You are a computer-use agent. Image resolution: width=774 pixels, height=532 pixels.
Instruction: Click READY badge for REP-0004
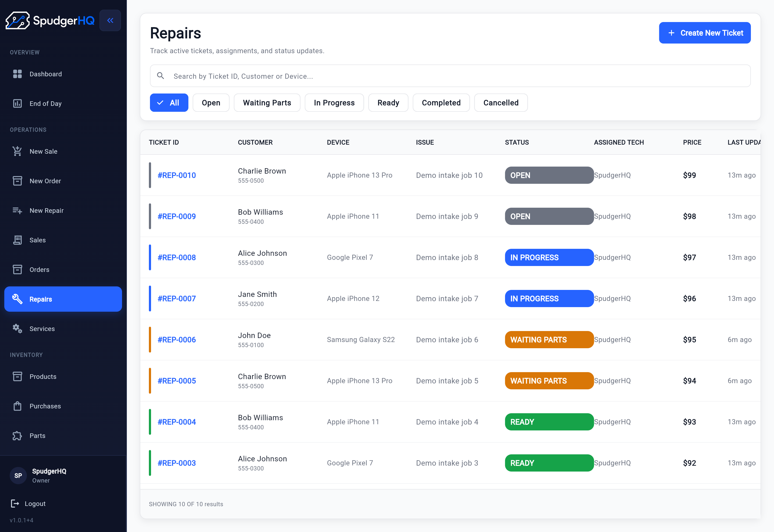(549, 422)
